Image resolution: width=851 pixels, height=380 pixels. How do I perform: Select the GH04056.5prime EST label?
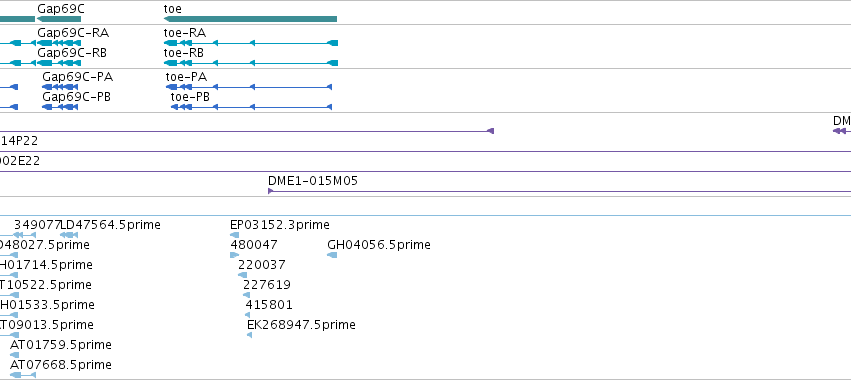(379, 245)
